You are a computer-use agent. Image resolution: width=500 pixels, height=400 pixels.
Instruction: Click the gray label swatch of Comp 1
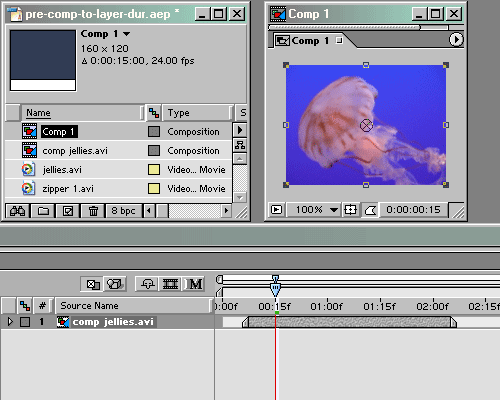pos(154,131)
